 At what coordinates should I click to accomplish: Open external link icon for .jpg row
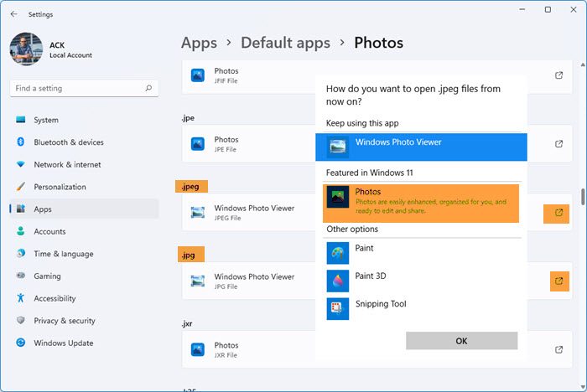click(x=558, y=281)
